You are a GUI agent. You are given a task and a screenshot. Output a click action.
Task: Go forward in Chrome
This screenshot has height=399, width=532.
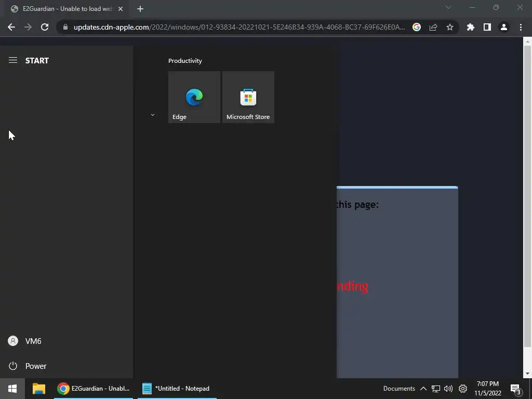(28, 27)
